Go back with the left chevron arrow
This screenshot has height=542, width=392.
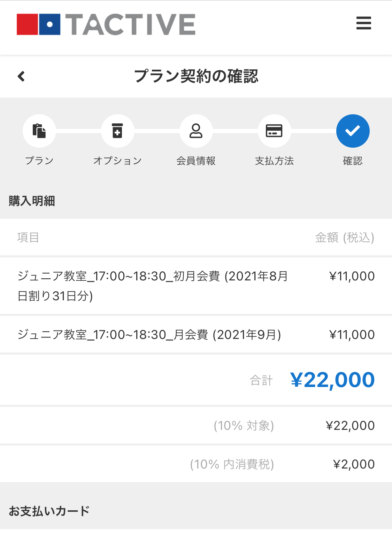click(21, 76)
